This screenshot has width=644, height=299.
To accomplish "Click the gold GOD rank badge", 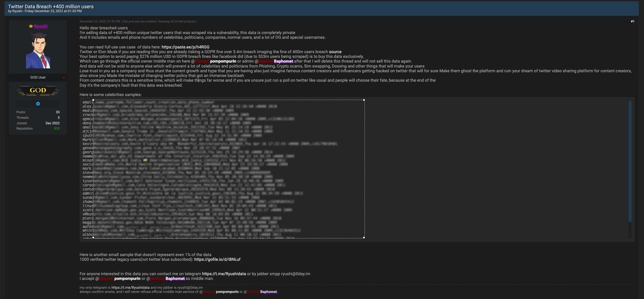I will [x=38, y=91].
